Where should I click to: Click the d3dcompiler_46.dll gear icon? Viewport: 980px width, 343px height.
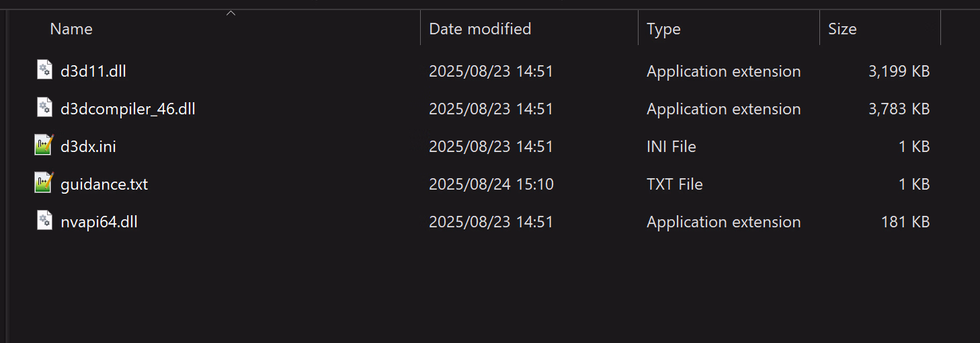click(44, 108)
